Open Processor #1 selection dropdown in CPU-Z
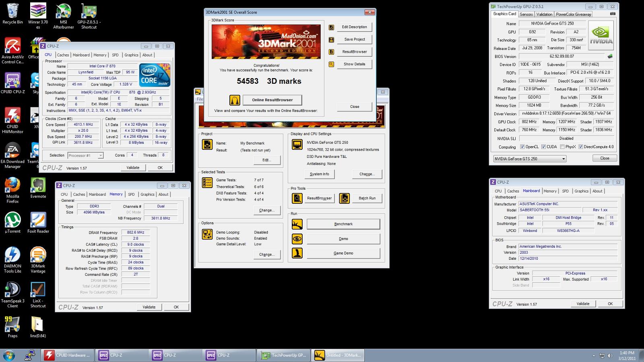Viewport: 644px width, 362px height. coord(85,155)
